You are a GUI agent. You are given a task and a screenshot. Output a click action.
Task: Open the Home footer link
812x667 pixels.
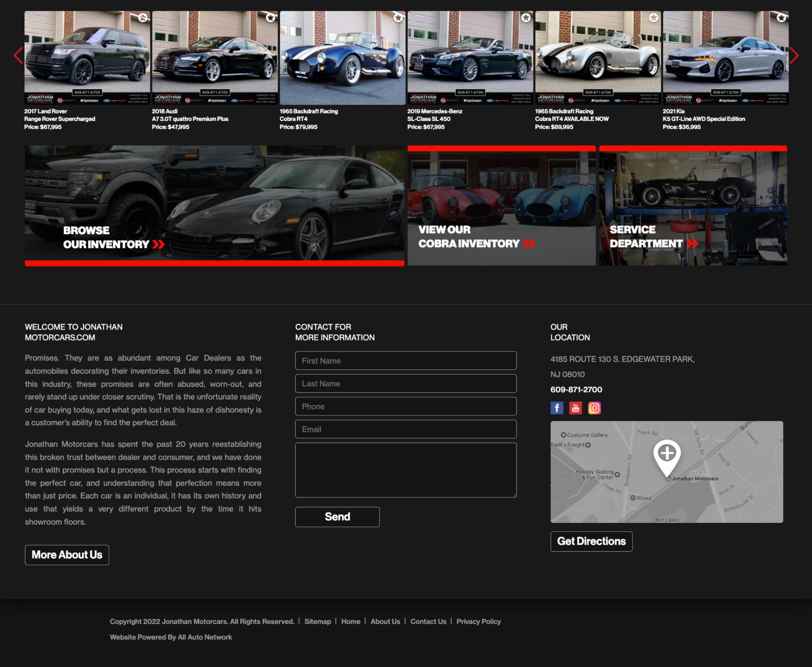coord(350,622)
